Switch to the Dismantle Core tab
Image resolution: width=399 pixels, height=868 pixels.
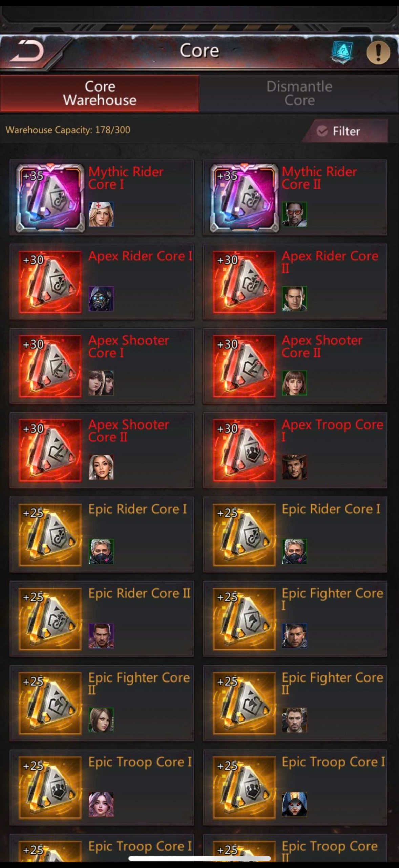(x=299, y=94)
